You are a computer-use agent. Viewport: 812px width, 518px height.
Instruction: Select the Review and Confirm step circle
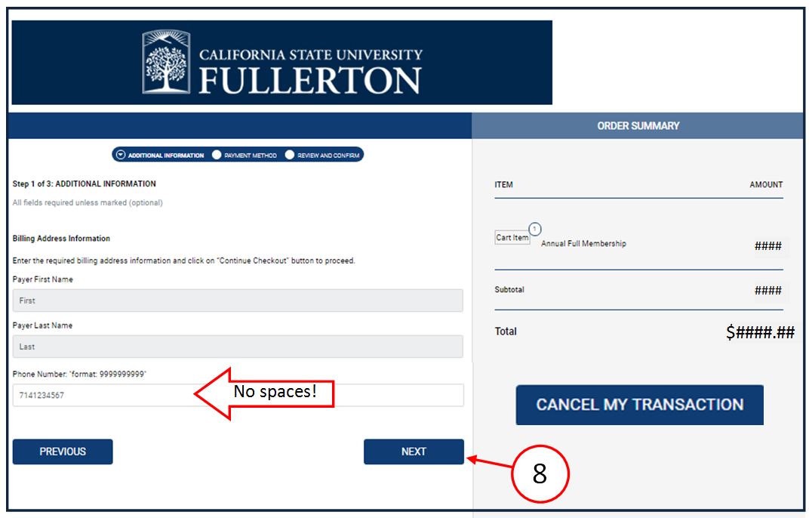point(290,155)
